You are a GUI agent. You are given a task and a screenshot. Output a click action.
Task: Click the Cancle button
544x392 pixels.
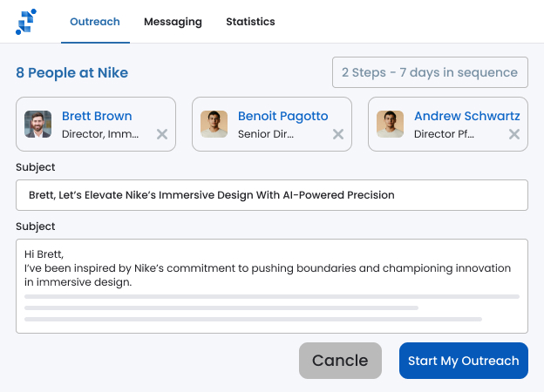(340, 361)
